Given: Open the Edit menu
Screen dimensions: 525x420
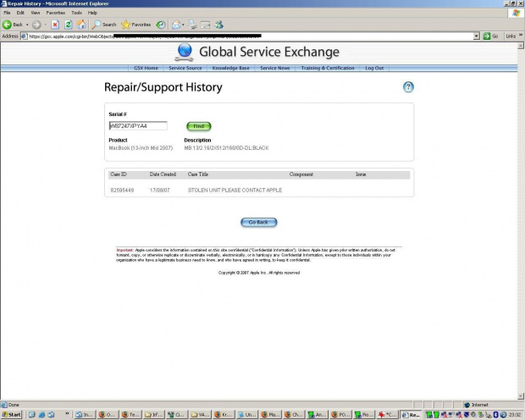Looking at the screenshot, I should click(x=20, y=13).
